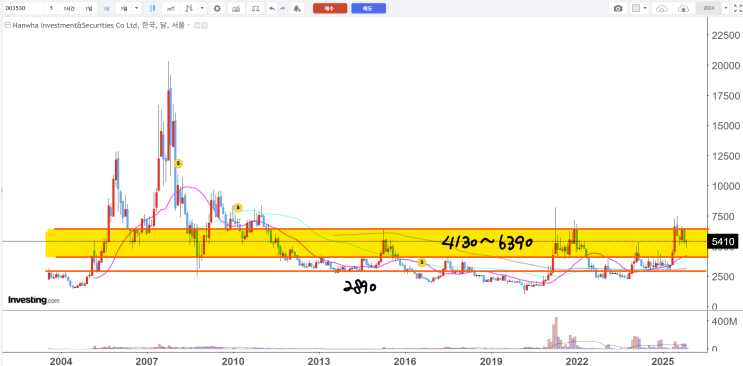Open the 2024 layout dropdown arrow
743x366 pixels.
725,8
